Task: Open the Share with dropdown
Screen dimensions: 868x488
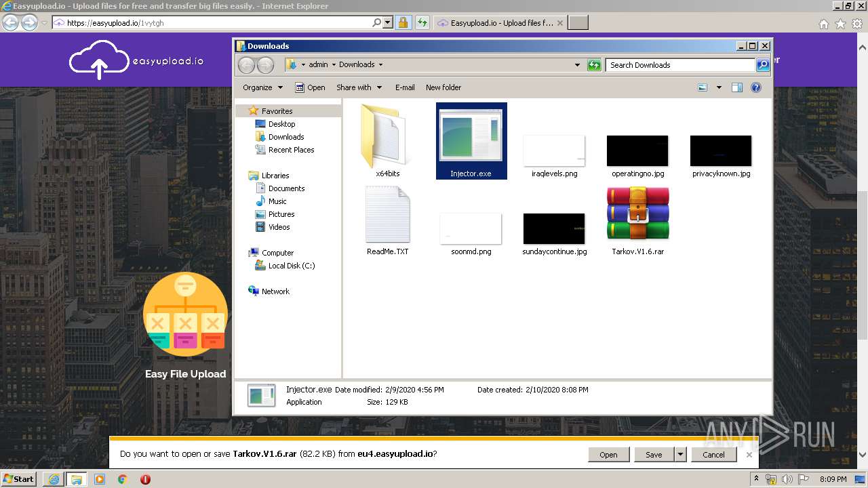Action: [x=359, y=87]
